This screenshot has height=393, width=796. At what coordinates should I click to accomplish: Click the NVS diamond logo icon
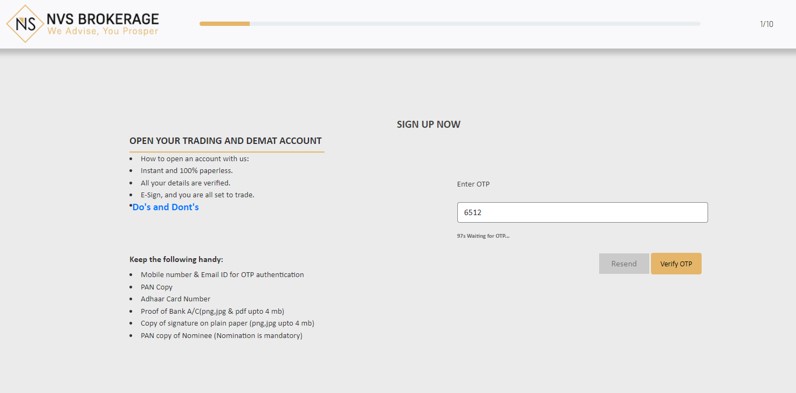[x=25, y=24]
